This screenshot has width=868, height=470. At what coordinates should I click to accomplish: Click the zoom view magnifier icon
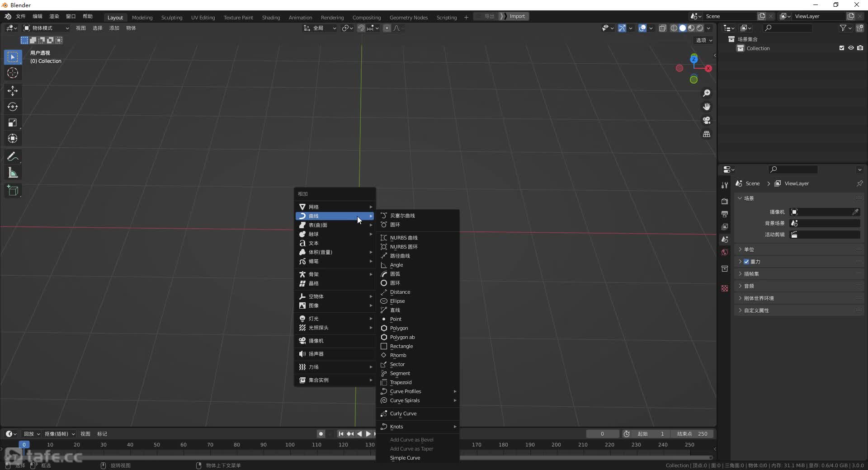click(x=707, y=93)
